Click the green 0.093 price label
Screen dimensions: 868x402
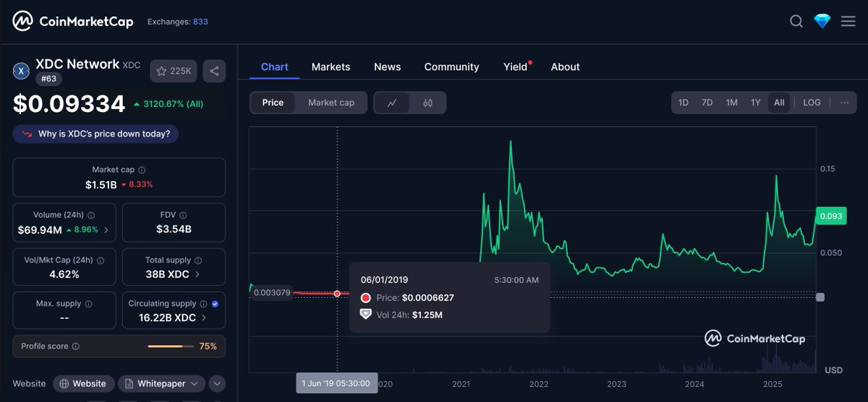830,216
